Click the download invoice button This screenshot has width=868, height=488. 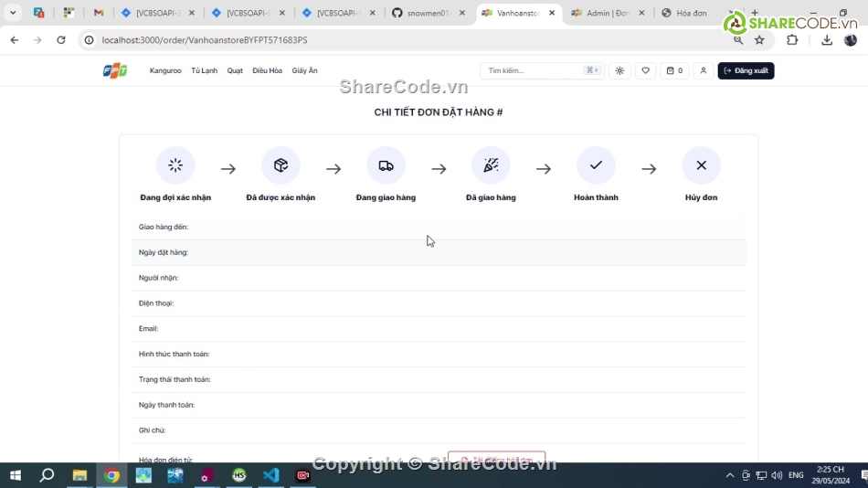pos(496,458)
